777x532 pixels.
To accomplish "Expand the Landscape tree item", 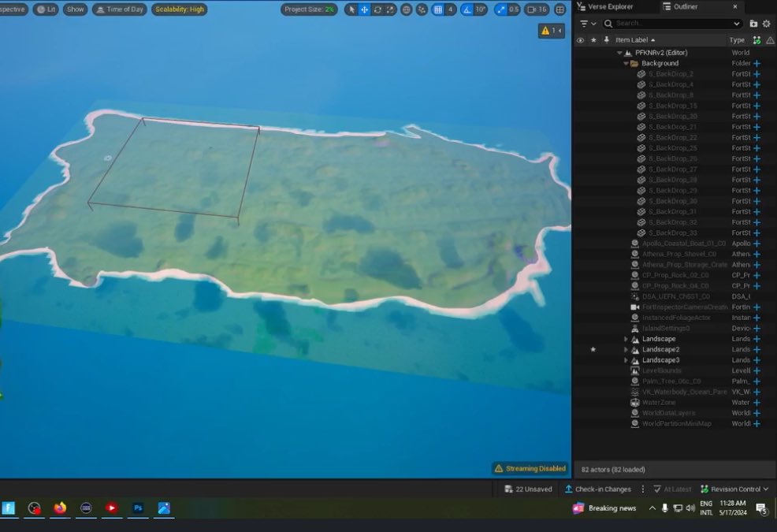I will point(626,338).
